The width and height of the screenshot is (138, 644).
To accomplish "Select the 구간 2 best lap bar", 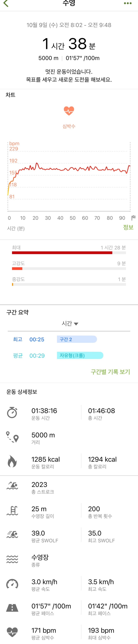I will tap(77, 339).
